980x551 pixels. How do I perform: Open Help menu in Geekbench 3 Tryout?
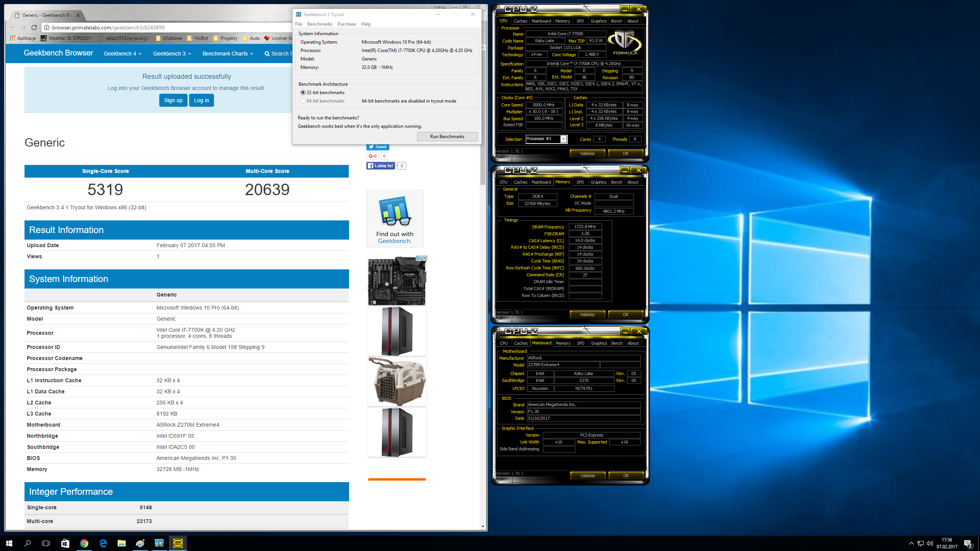point(366,24)
